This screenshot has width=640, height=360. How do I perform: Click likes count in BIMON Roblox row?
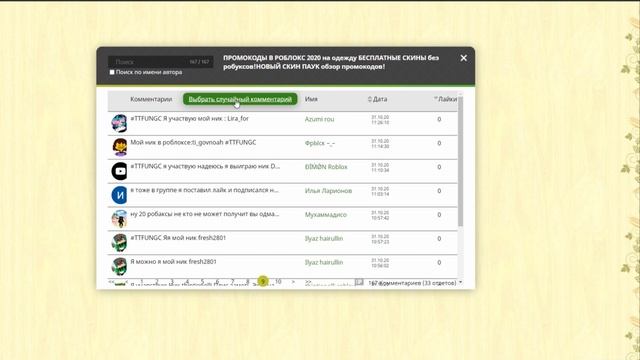coord(439,167)
